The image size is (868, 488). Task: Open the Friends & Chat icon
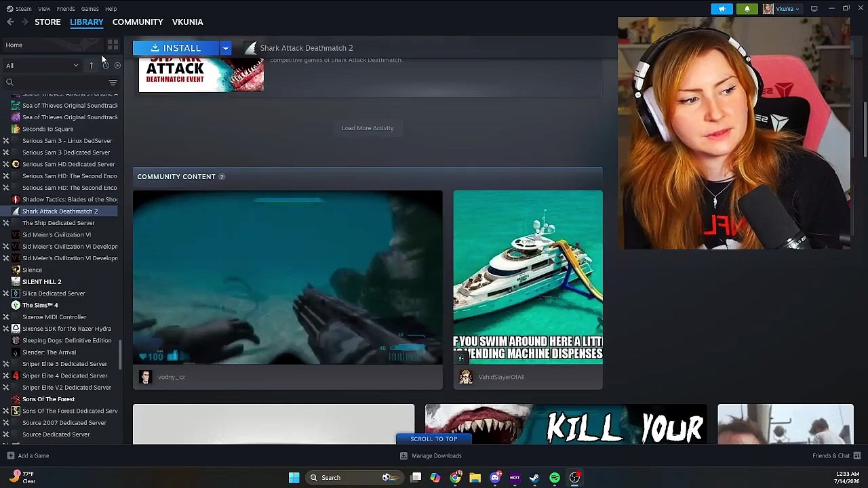point(857,455)
